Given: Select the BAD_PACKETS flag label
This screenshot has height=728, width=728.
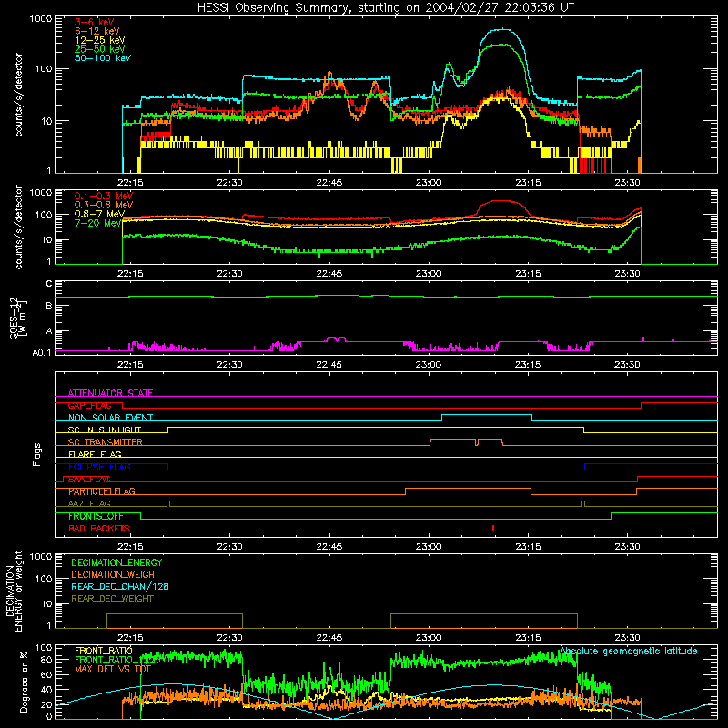Looking at the screenshot, I should (x=99, y=528).
